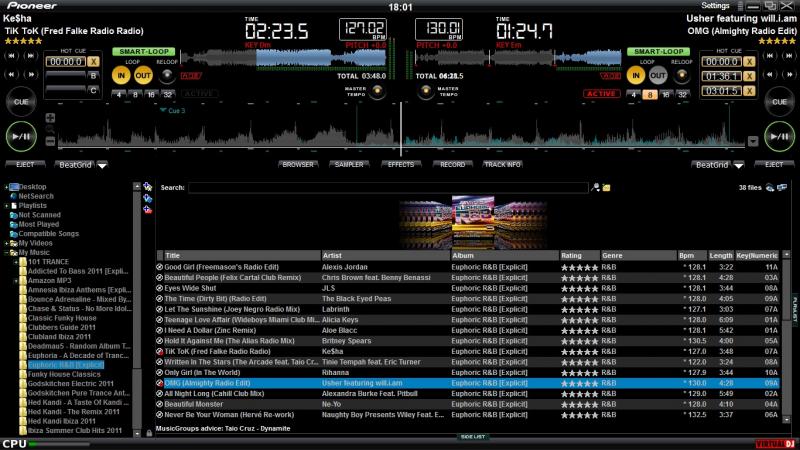This screenshot has height=450, width=800.
Task: Click right deck previous track skip icon
Action: (x=770, y=56)
